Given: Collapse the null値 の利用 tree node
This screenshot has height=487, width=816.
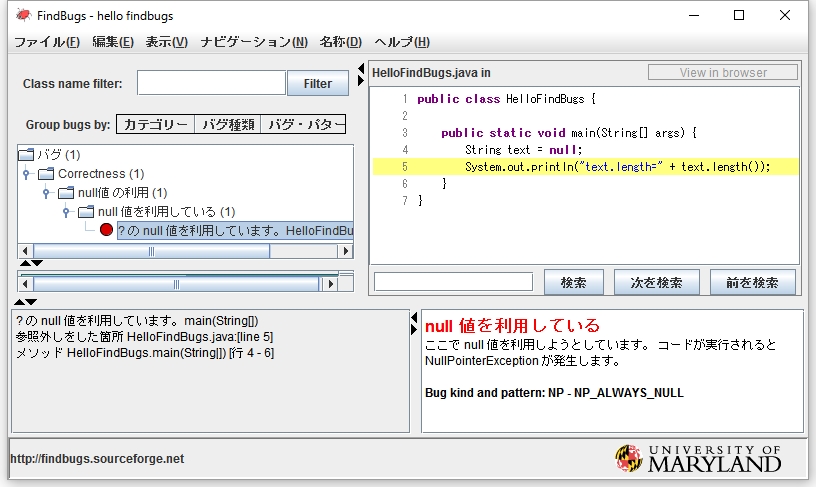Looking at the screenshot, I should tap(46, 193).
